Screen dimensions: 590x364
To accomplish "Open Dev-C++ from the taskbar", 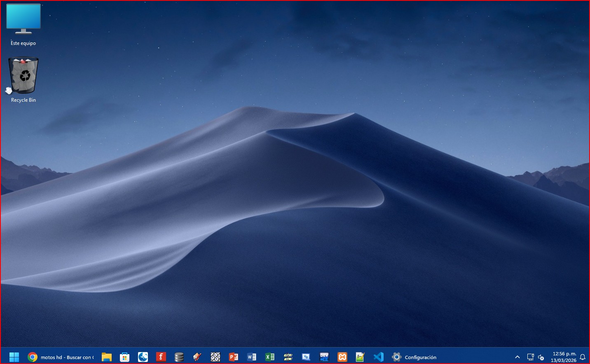I will [x=324, y=357].
